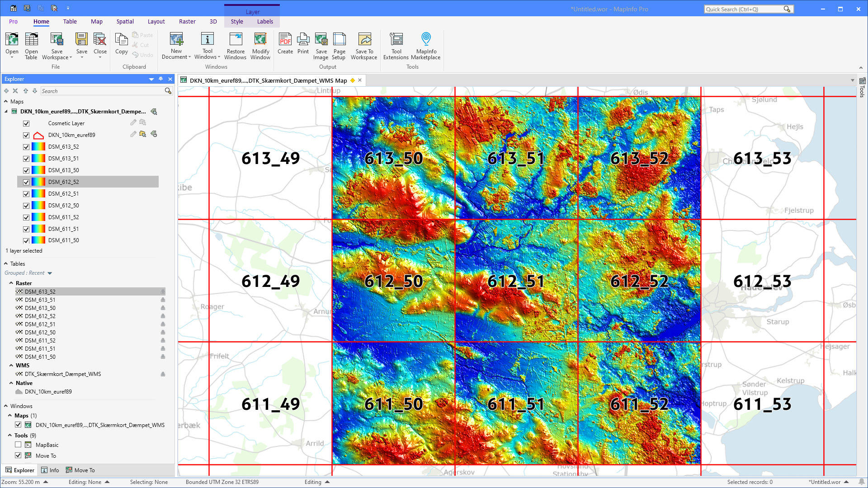Click the Close icon in the File group
Image resolution: width=868 pixels, height=488 pixels.
(100, 39)
